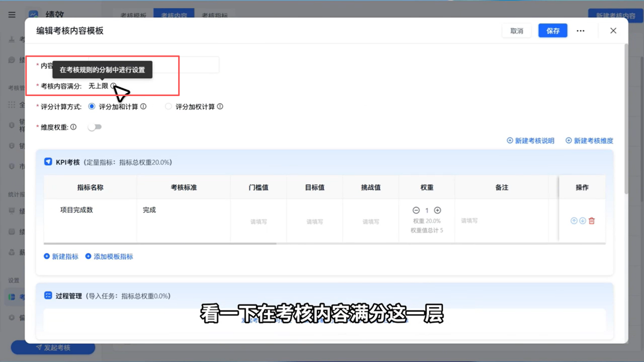This screenshot has height=362, width=644.
Task: Click the dialog vertical scrollbar
Action: coord(626,119)
